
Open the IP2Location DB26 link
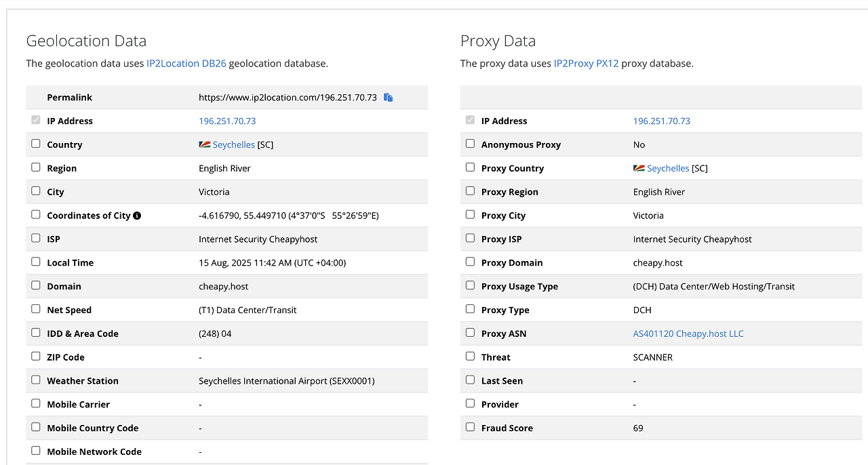click(x=186, y=64)
